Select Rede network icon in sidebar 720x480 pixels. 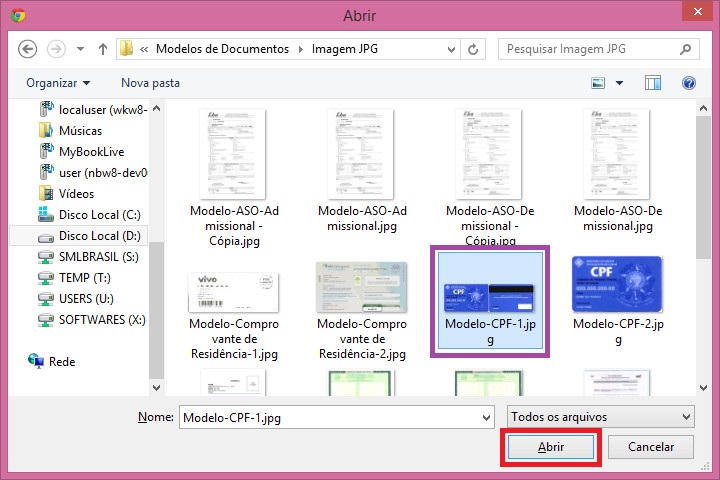[36, 361]
